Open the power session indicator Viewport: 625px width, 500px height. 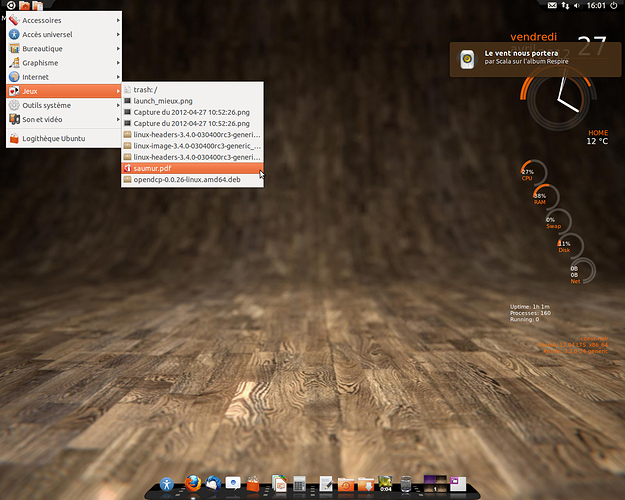pos(614,5)
